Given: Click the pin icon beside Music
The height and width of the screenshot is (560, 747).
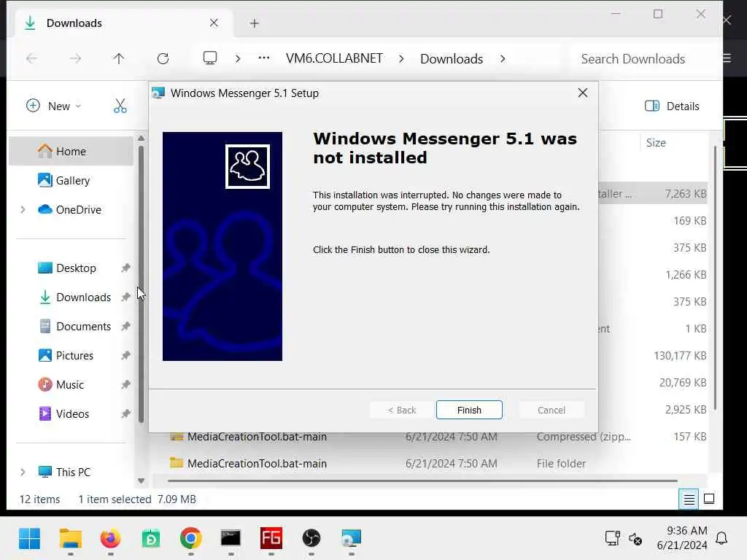Looking at the screenshot, I should (125, 384).
